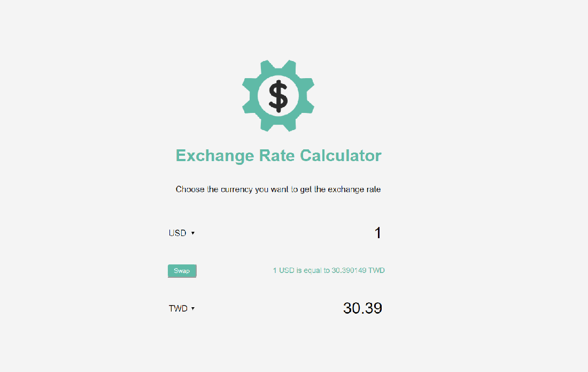This screenshot has width=588, height=372.
Task: Click "30.390149 TWD" in the rate line
Action: 358,270
